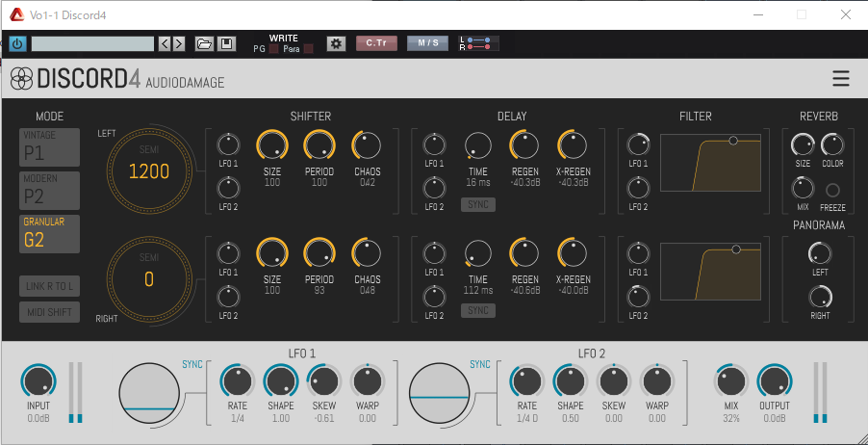Toggle reverb FREEZE button
Screen dimensions: 868x445
point(832,191)
